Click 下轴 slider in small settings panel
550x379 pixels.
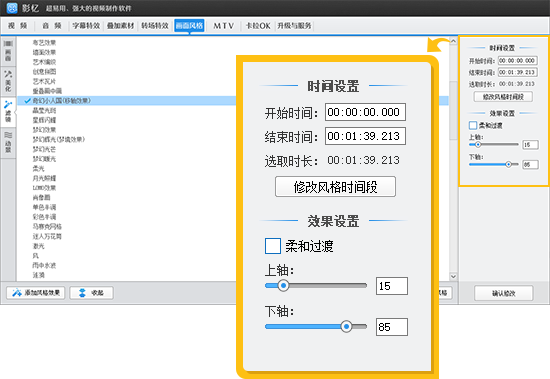click(494, 164)
